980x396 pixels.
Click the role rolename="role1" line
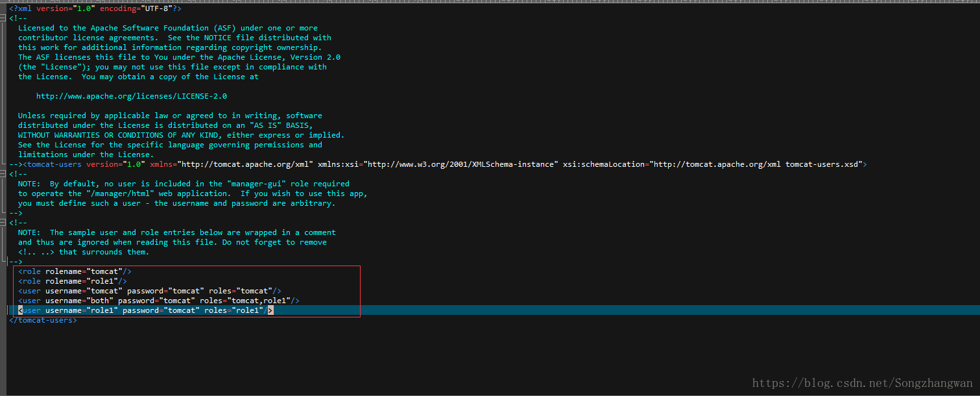[73, 281]
